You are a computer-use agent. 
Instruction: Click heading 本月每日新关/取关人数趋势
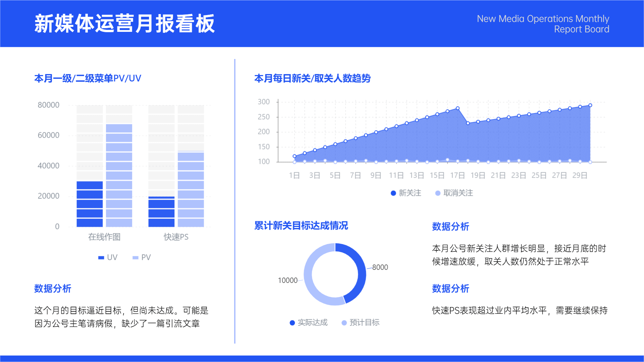pyautogui.click(x=312, y=78)
